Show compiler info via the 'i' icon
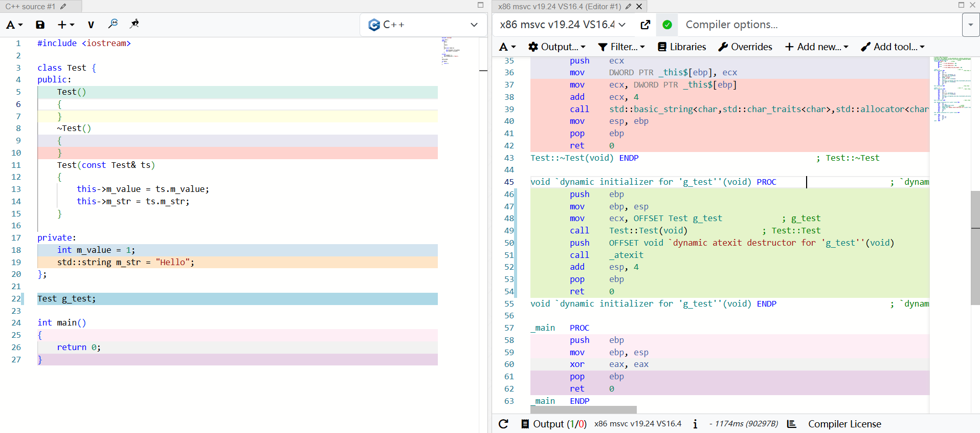The height and width of the screenshot is (433, 980). coord(695,424)
